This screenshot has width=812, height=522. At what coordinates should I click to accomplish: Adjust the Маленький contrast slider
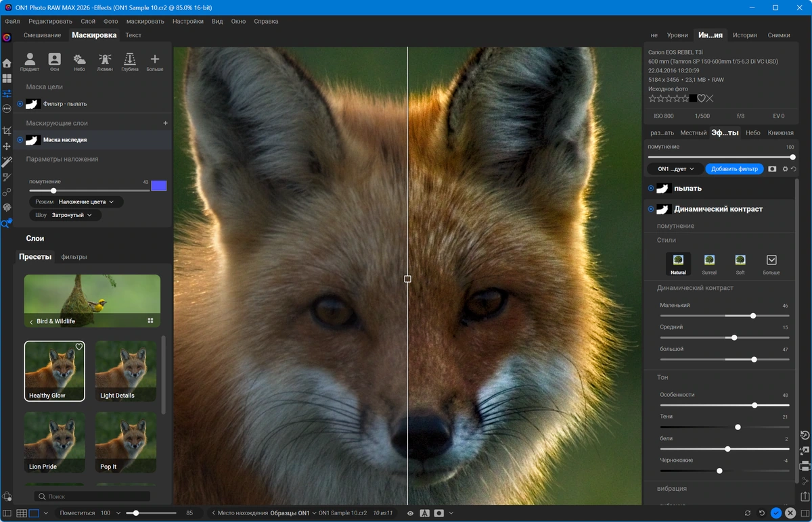point(724,316)
